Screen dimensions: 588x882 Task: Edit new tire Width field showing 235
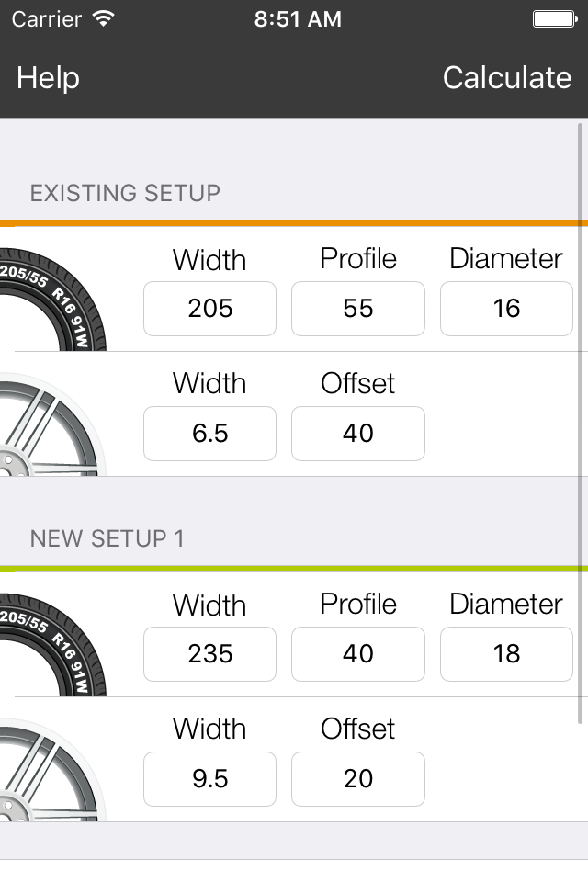(209, 654)
